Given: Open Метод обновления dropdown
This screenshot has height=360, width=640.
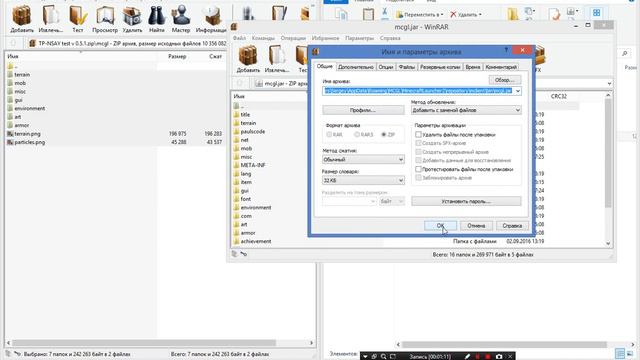Looking at the screenshot, I should click(x=466, y=110).
